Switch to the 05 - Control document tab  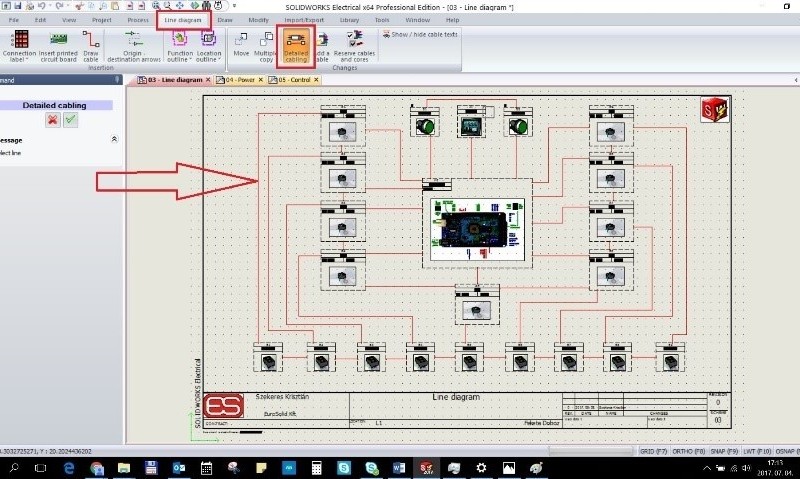(294, 80)
